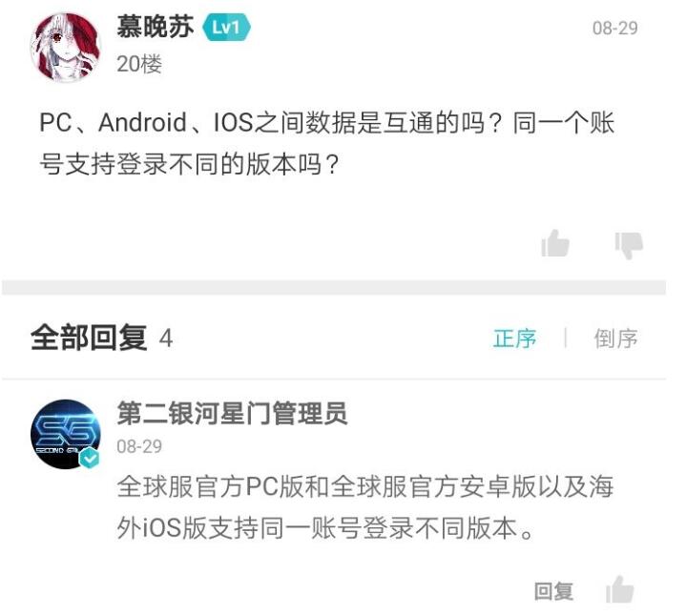Dislike the 20楼 post with thumbs-down
The image size is (686, 616).
pos(629,245)
